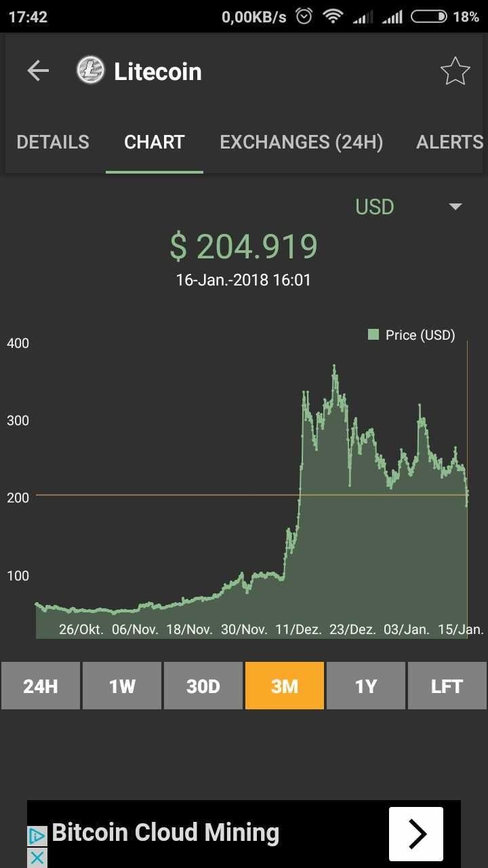Tap the back arrow icon
The width and height of the screenshot is (488, 868).
[38, 71]
